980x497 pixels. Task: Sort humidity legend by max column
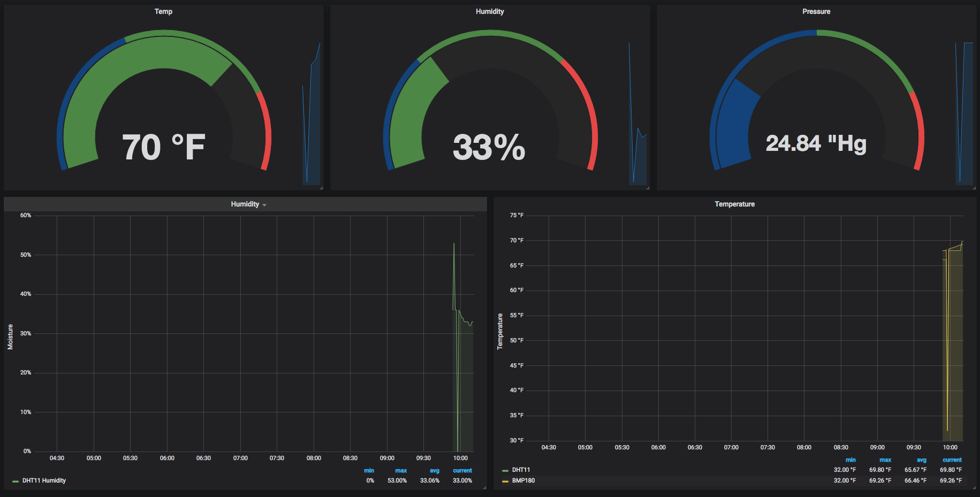[x=401, y=471]
